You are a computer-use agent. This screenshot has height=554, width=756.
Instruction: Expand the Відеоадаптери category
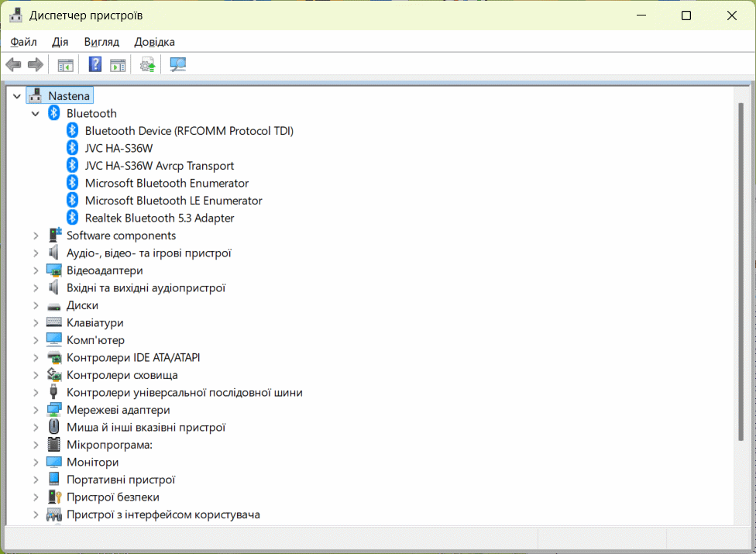(35, 270)
